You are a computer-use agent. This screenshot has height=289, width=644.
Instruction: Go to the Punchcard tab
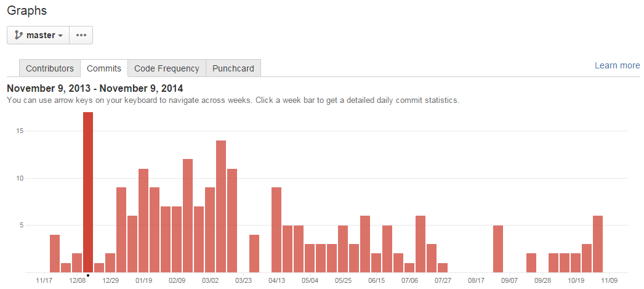click(233, 68)
